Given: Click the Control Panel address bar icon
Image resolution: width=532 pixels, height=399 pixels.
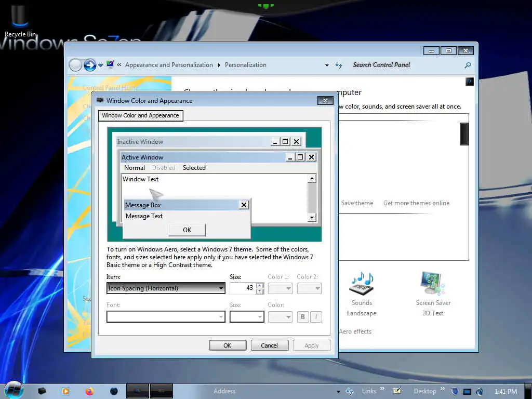Looking at the screenshot, I should (110, 64).
